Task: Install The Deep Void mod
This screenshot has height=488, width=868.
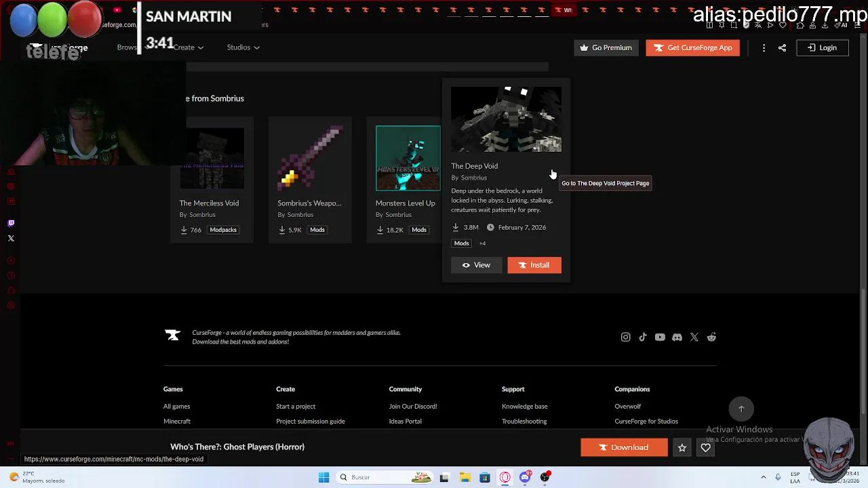Action: point(534,265)
